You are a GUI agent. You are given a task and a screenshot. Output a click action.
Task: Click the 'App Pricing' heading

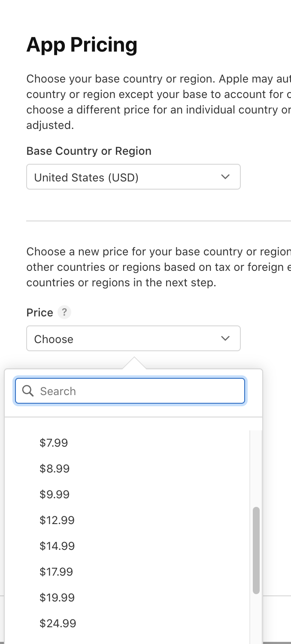click(x=82, y=45)
